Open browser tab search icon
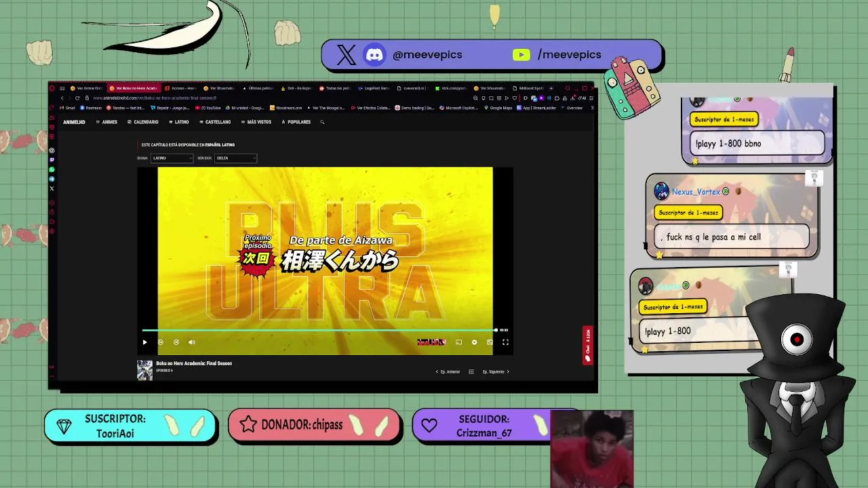The width and height of the screenshot is (868, 488). click(568, 88)
